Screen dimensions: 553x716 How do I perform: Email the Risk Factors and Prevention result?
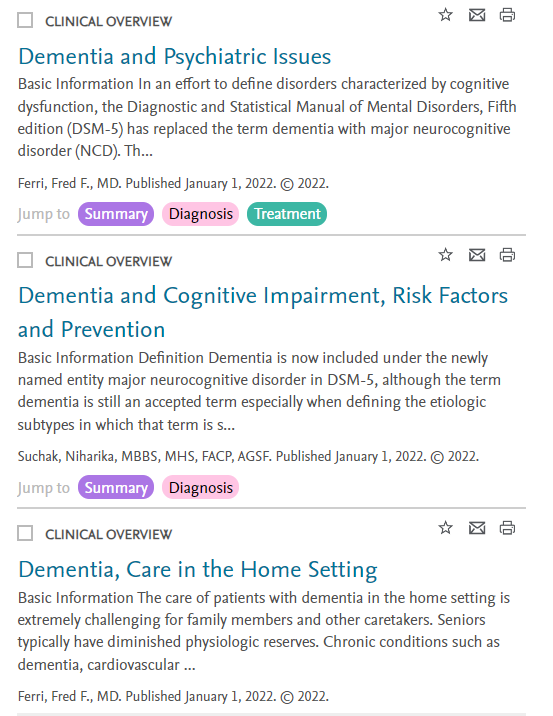click(477, 255)
